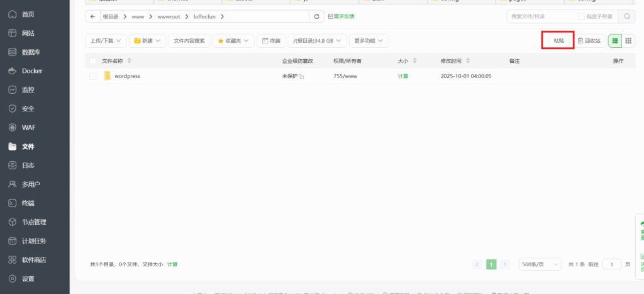Click the 软件商店 apps icon in sidebar
This screenshot has height=294, width=644.
click(x=13, y=260)
